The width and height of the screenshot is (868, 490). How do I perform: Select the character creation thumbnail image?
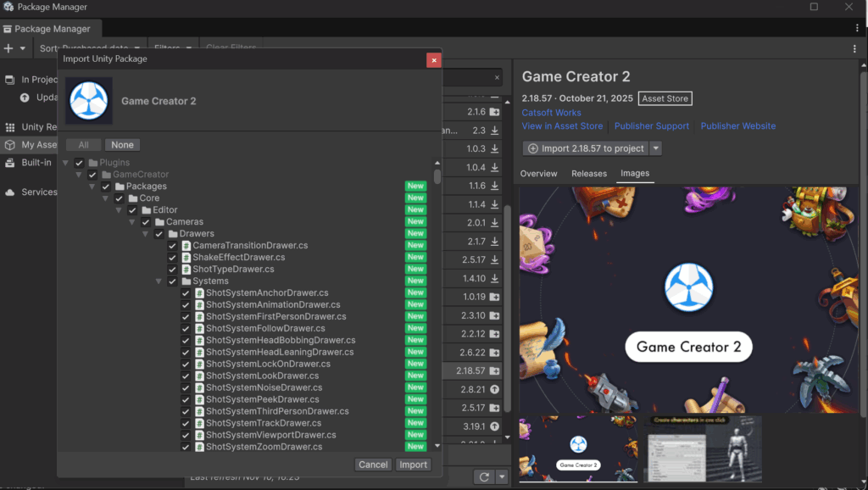coord(702,448)
